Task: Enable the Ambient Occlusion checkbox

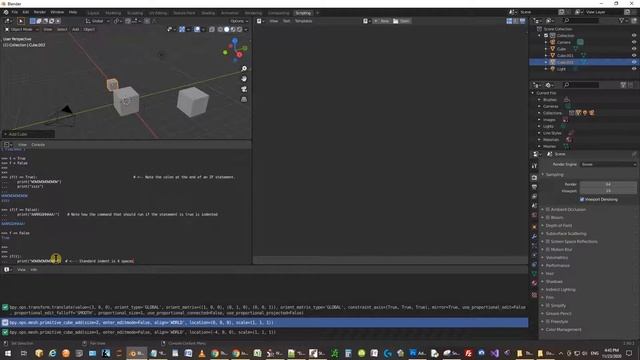Action: click(x=548, y=209)
